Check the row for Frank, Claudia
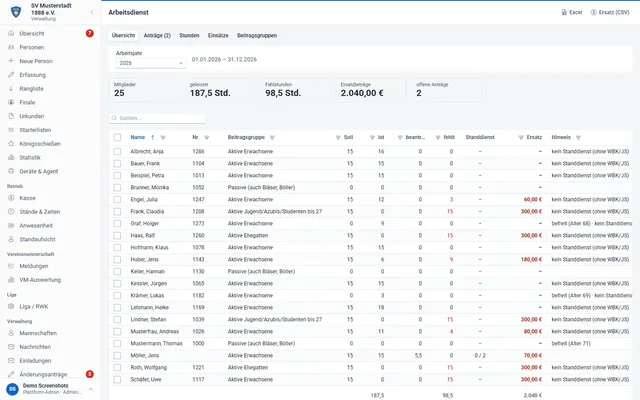The height and width of the screenshot is (400, 640). click(117, 211)
